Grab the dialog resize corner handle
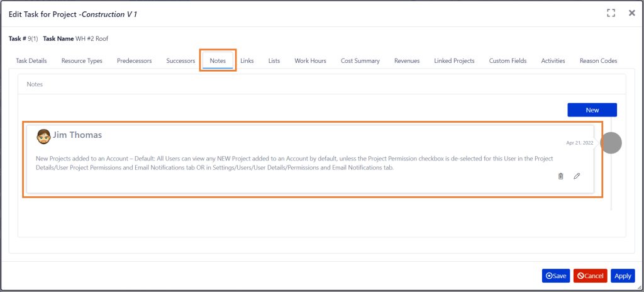Viewport: 644px width, 292px height. 639,287
